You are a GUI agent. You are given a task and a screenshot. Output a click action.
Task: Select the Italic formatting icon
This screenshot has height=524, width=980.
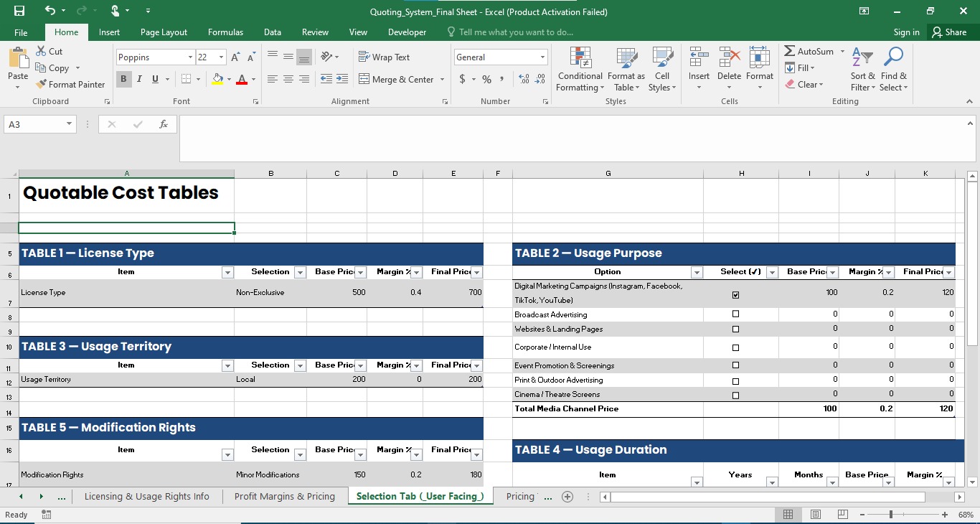point(138,79)
